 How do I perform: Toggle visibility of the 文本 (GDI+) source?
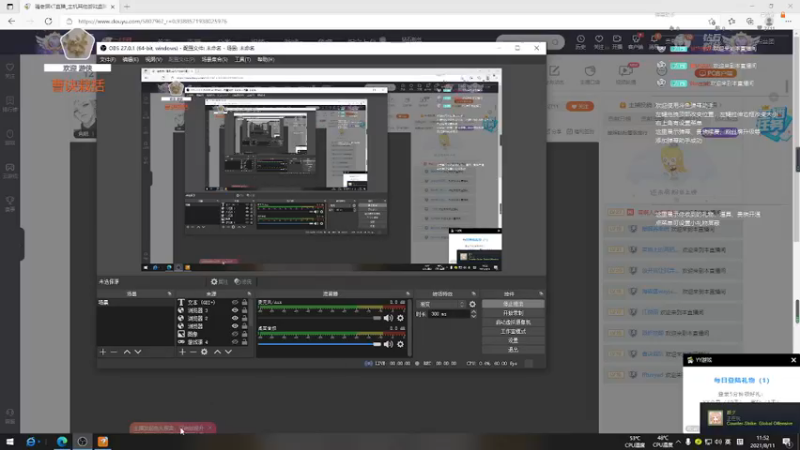coord(235,303)
